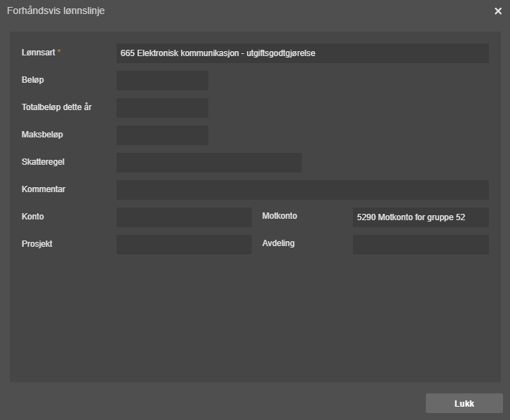The image size is (510, 420).
Task: Focus the Avdeling field
Action: 420,245
